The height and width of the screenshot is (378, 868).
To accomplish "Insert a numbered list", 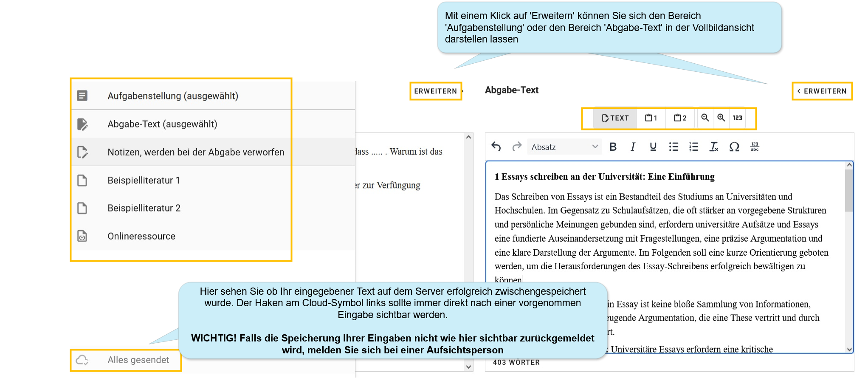I will coord(693,147).
